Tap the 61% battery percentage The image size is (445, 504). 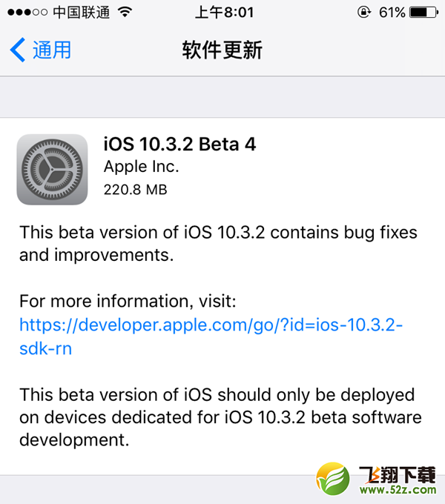(x=392, y=13)
